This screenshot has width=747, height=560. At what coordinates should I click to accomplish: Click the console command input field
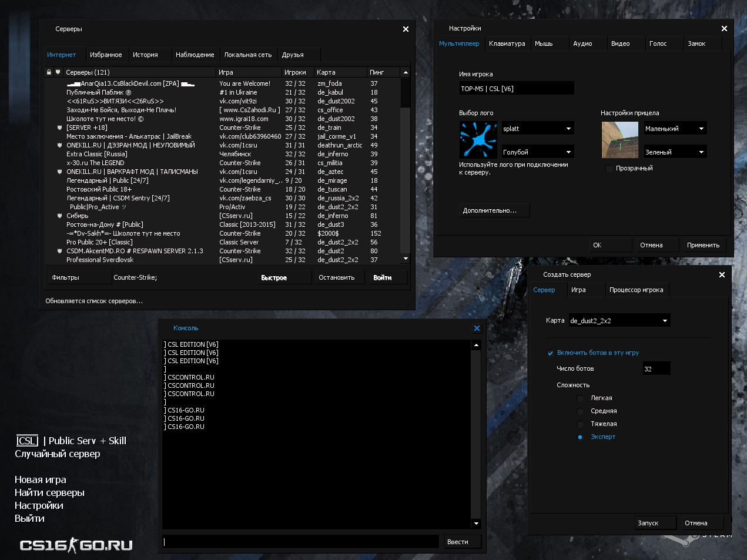tap(300, 542)
